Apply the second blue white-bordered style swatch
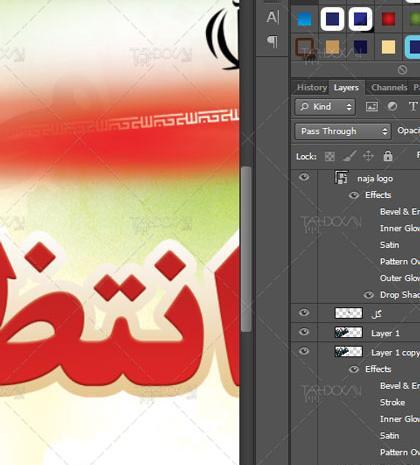The height and width of the screenshot is (465, 420). pyautogui.click(x=361, y=19)
